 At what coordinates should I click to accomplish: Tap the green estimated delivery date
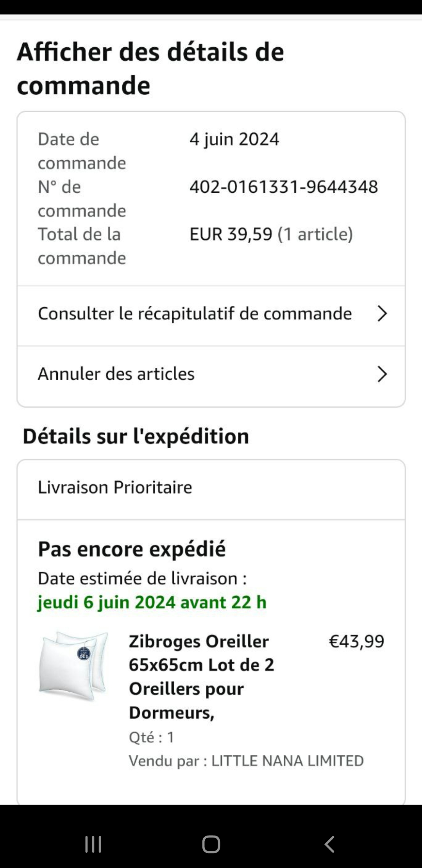[152, 602]
